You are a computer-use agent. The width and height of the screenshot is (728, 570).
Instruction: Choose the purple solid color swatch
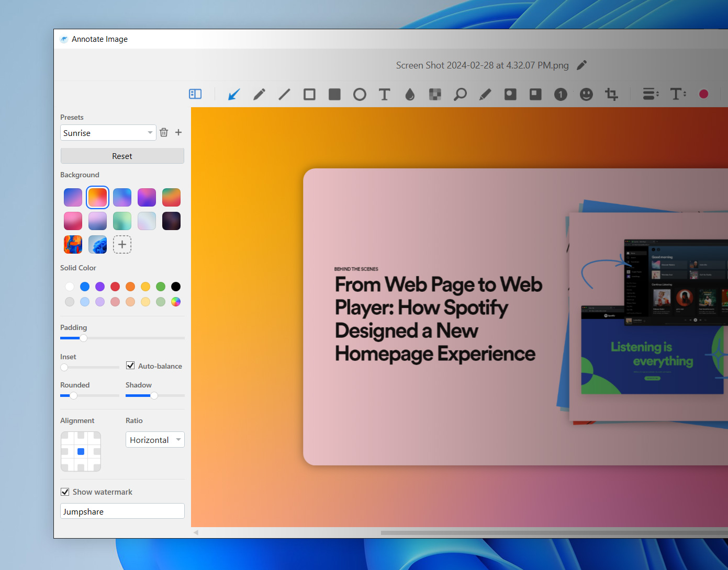click(x=100, y=287)
